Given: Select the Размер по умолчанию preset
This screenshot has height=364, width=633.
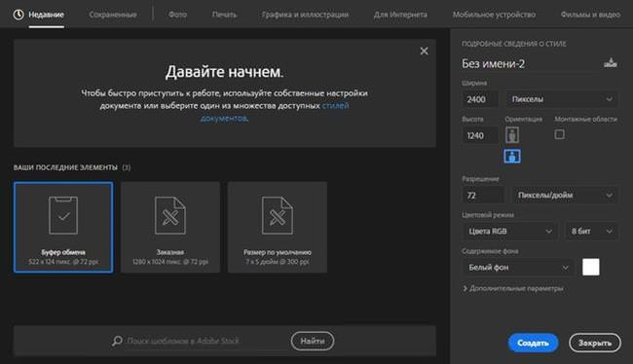Looking at the screenshot, I should (x=278, y=227).
